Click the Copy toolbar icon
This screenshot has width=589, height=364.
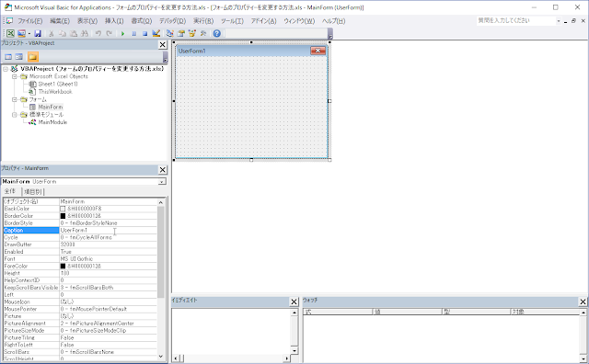[63, 33]
